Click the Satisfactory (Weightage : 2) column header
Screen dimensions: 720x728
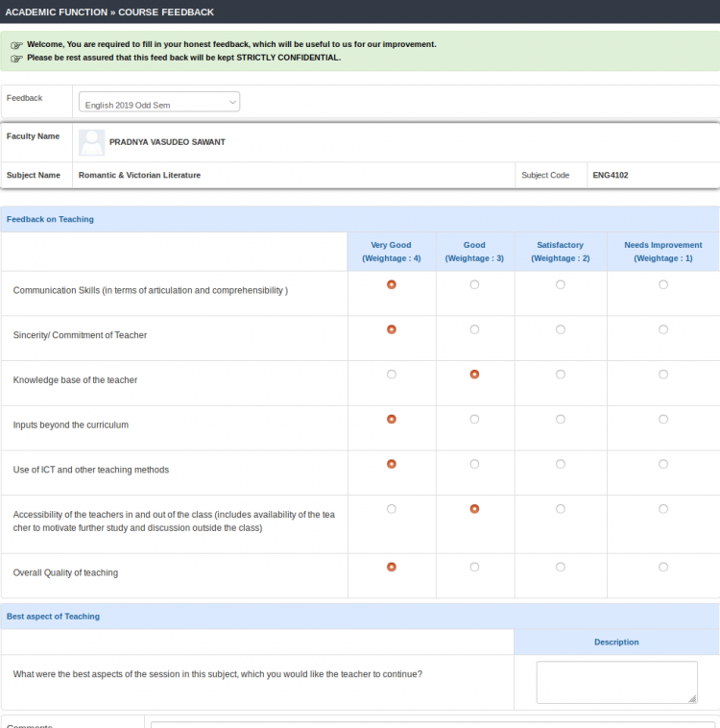point(561,252)
